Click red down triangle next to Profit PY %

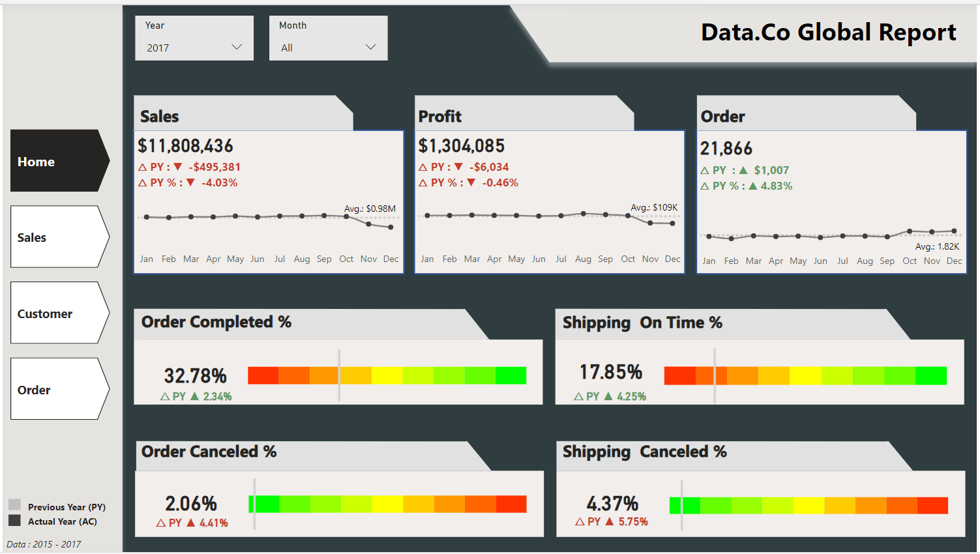471,182
